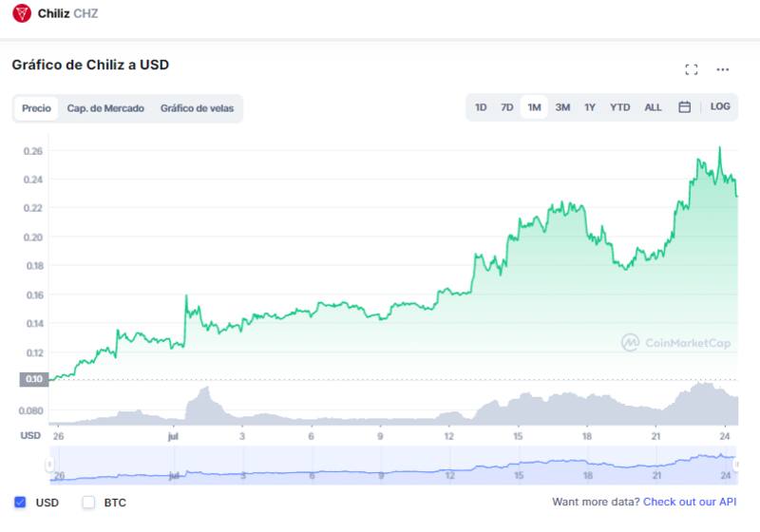Click the Gráfico de Chiliz a USD heading

pos(90,65)
